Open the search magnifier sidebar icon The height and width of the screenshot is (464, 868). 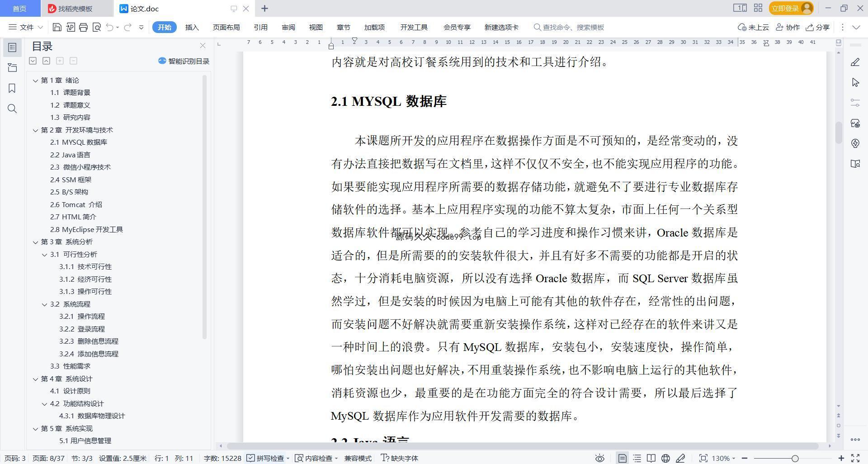point(12,109)
